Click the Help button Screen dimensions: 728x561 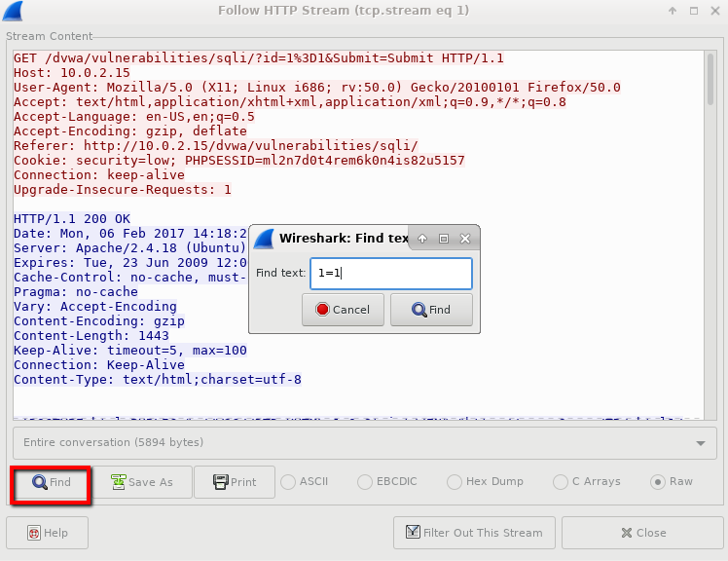point(48,533)
